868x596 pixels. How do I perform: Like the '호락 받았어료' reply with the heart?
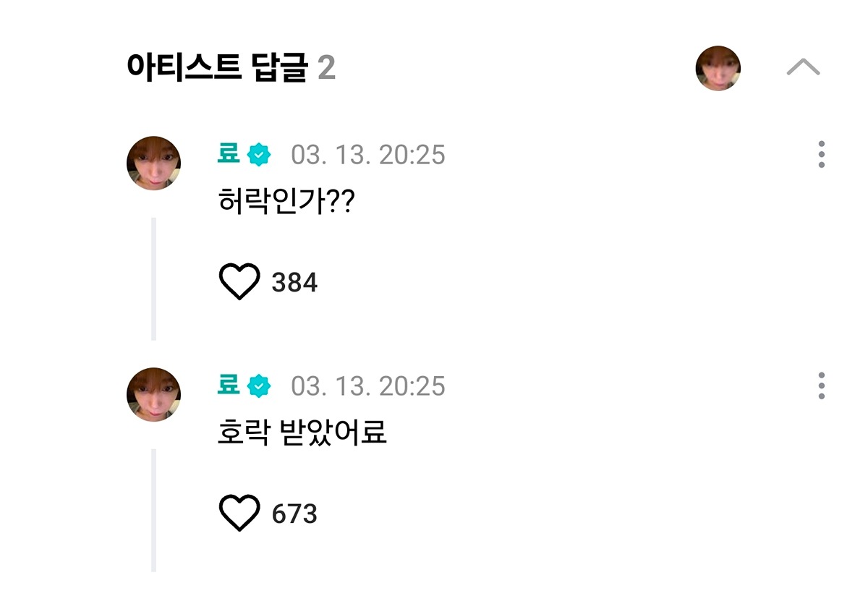tap(239, 514)
